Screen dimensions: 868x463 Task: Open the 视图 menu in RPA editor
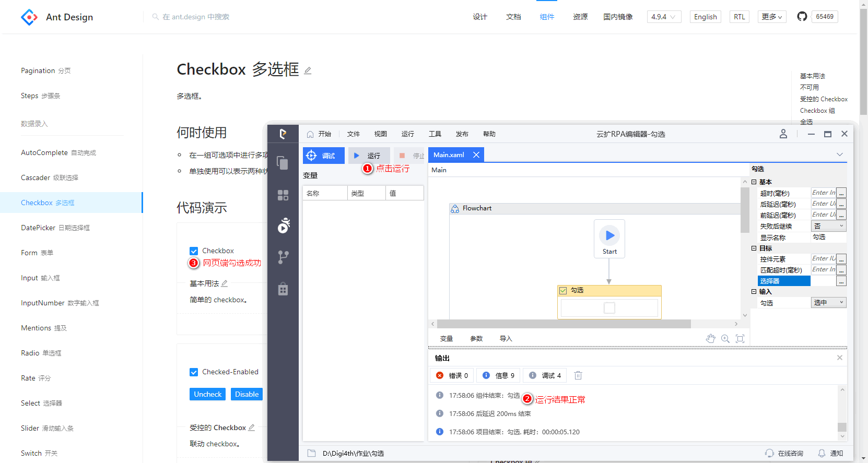(x=381, y=134)
